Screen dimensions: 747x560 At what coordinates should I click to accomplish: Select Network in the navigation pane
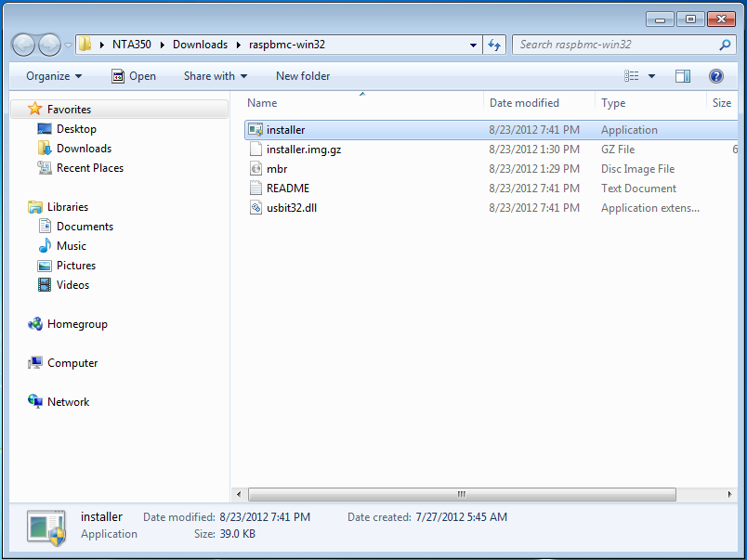(x=68, y=402)
